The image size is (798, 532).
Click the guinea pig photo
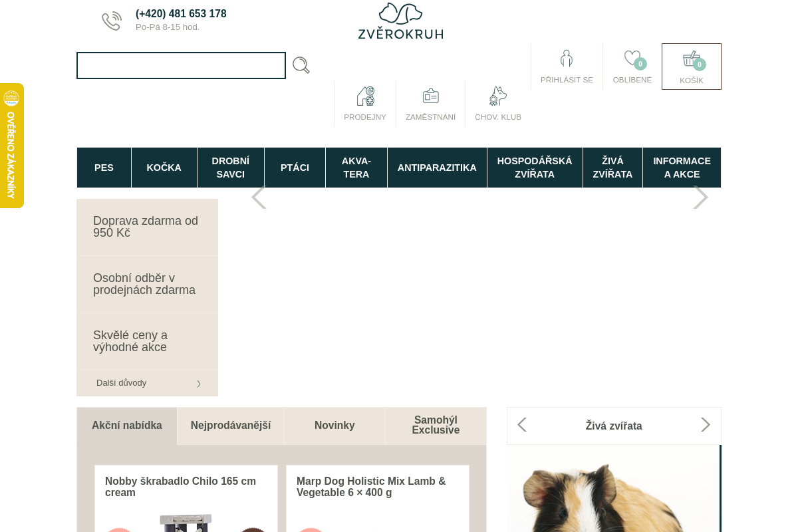click(612, 489)
